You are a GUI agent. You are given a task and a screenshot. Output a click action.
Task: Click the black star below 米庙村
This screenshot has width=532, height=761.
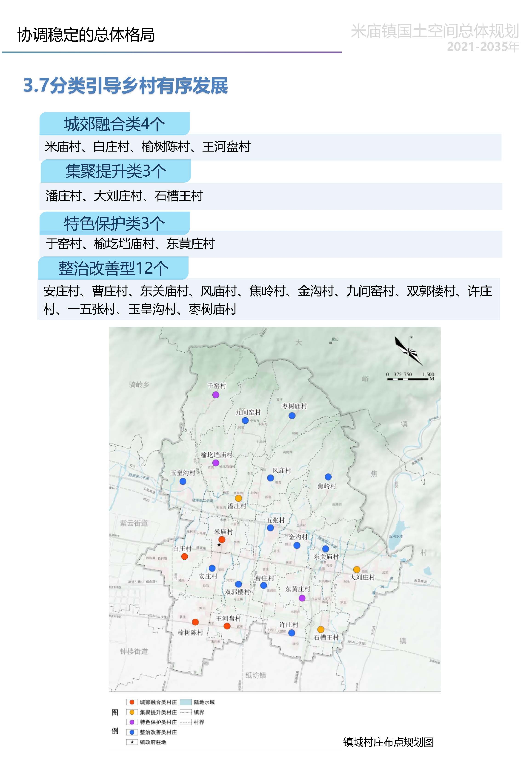tap(219, 545)
